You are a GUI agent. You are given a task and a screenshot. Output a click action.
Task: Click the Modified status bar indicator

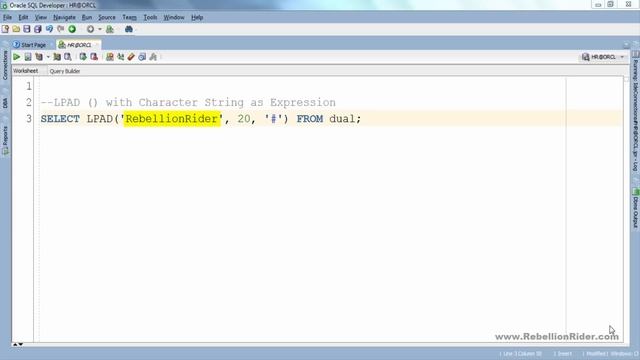click(x=595, y=353)
